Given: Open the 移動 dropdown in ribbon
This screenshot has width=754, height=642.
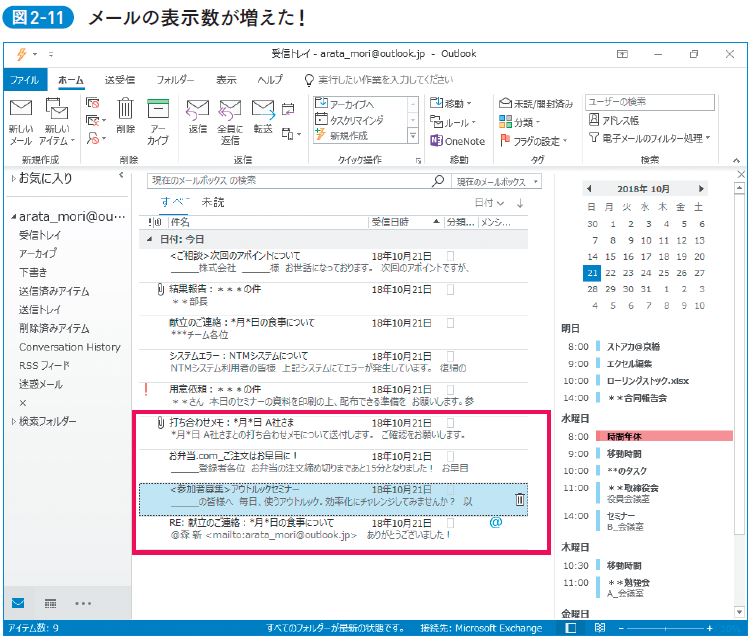Looking at the screenshot, I should coord(451,103).
